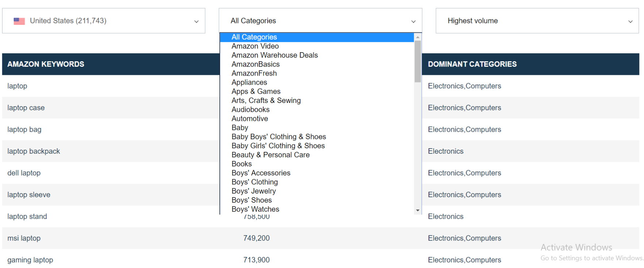Click the category list scroll-up arrow
The image size is (644, 268).
[x=418, y=37]
